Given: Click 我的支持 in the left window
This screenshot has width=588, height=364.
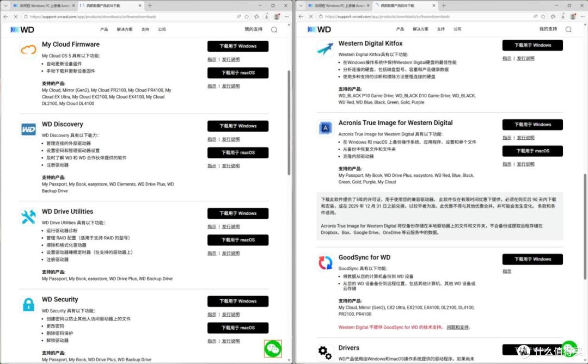Looking at the screenshot, I should coord(254,29).
